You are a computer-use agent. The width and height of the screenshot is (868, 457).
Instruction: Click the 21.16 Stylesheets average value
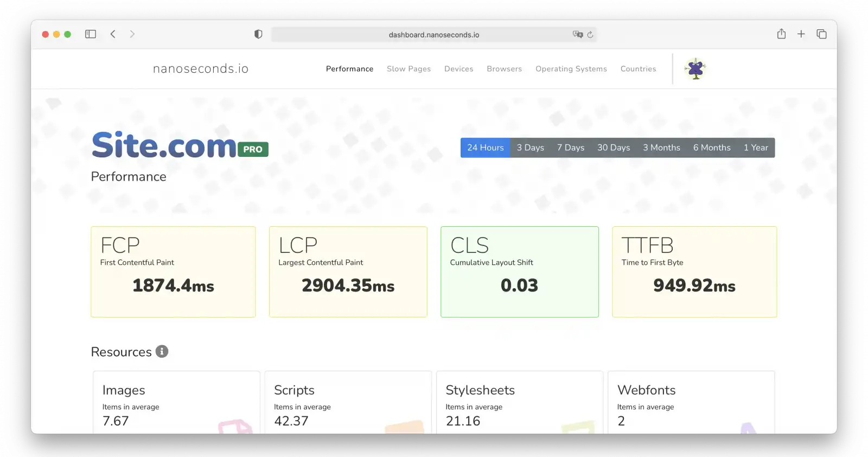(463, 421)
